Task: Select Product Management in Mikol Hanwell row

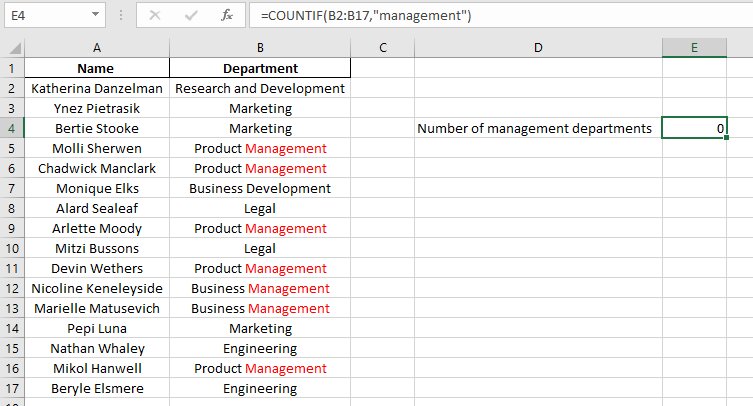Action: pyautogui.click(x=260, y=369)
